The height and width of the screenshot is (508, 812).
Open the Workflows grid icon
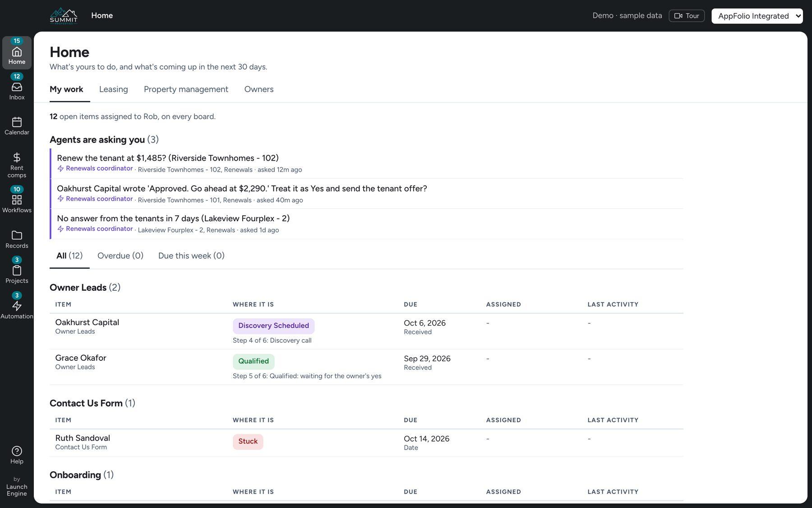point(17,200)
